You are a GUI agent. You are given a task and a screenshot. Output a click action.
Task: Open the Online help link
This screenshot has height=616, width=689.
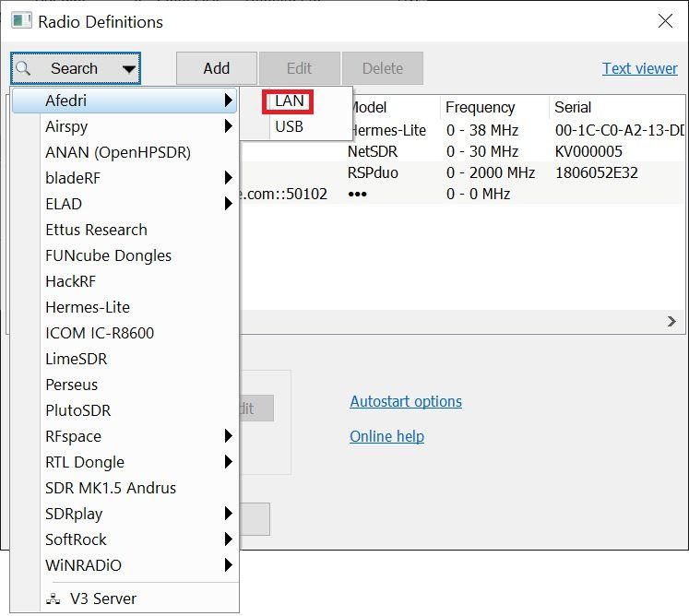click(x=386, y=436)
